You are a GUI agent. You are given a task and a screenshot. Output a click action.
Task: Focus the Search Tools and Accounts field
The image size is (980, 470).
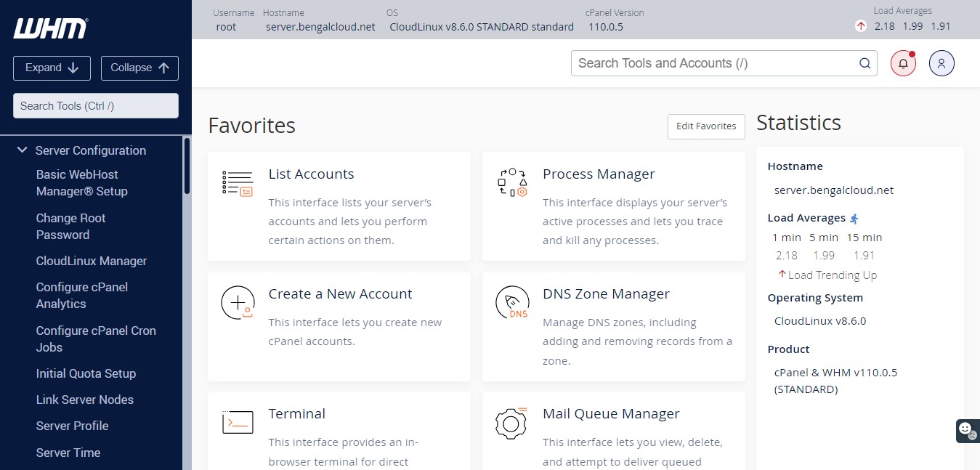coord(712,63)
